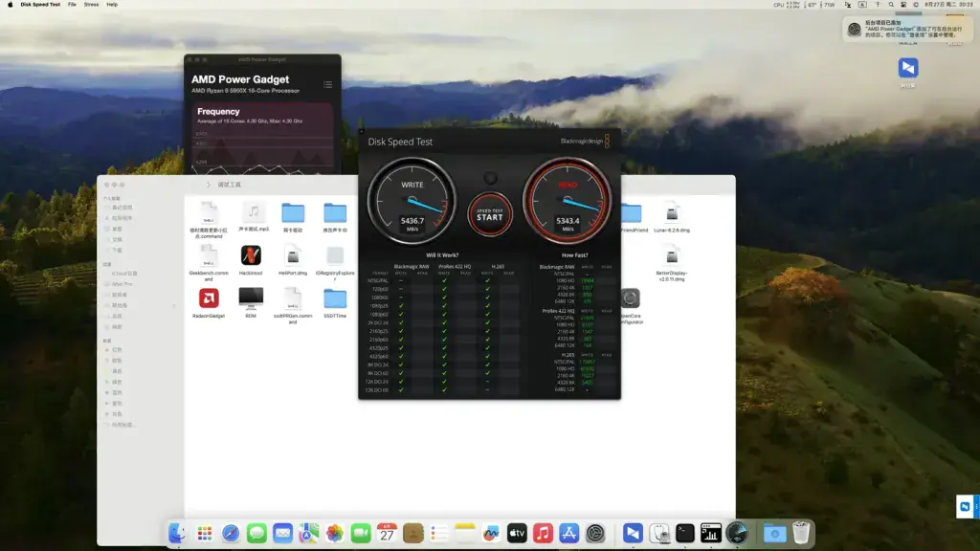The width and height of the screenshot is (980, 551).
Task: Click the Speed Test START button
Action: click(x=489, y=215)
